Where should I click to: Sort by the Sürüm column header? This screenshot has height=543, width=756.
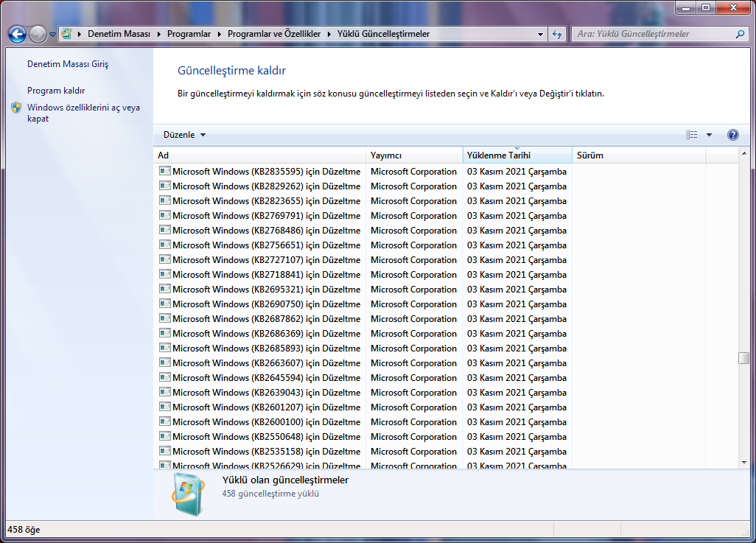639,155
